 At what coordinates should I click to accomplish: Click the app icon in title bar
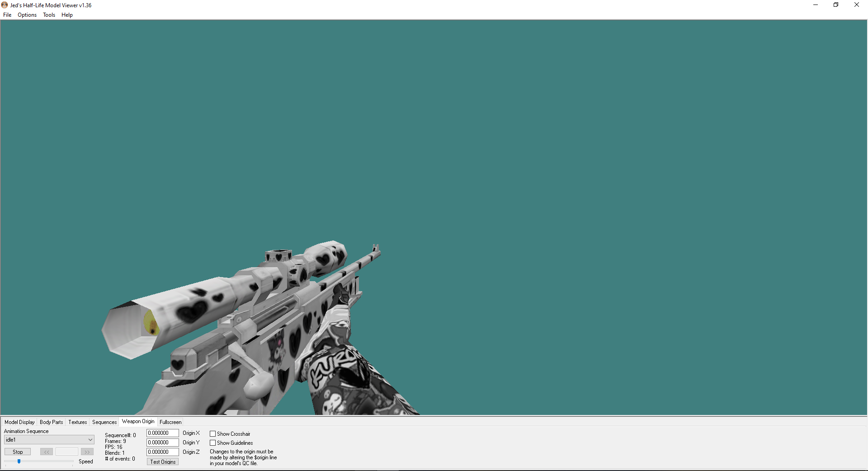pyautogui.click(x=5, y=5)
